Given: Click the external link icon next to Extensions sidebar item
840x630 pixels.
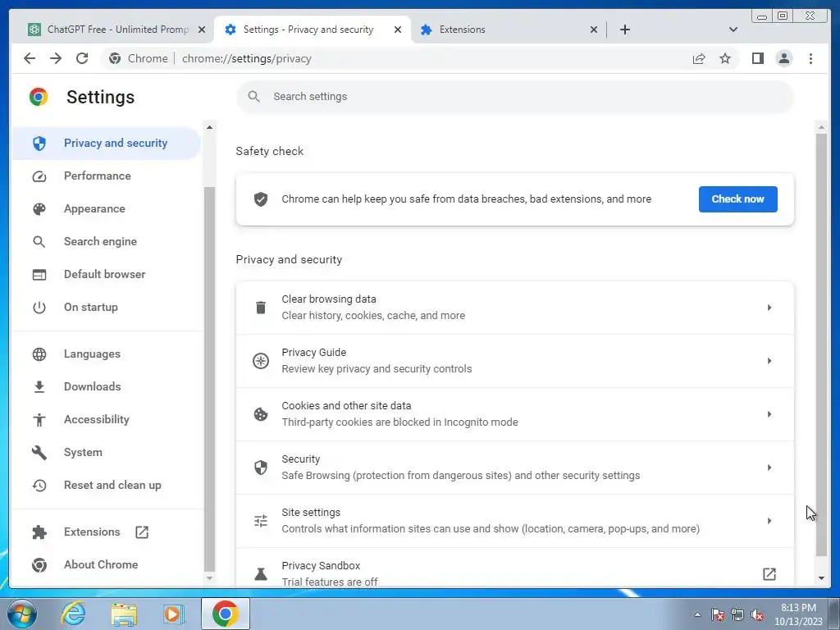Looking at the screenshot, I should 142,532.
